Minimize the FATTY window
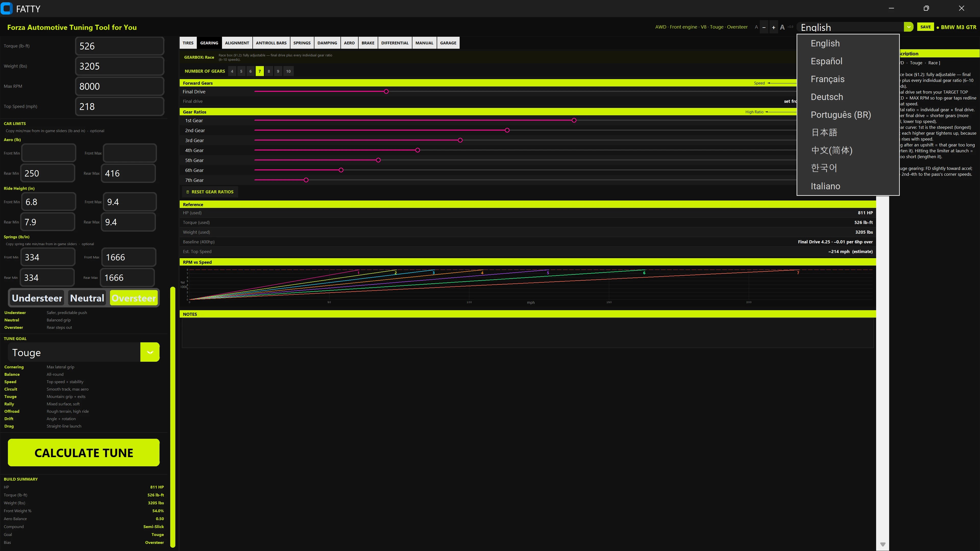 tap(891, 8)
